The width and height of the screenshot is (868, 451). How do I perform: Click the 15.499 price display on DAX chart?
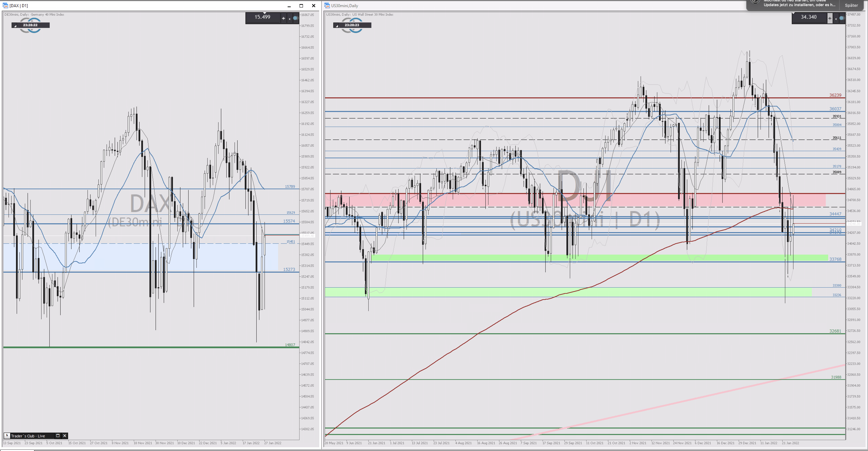[x=262, y=17]
